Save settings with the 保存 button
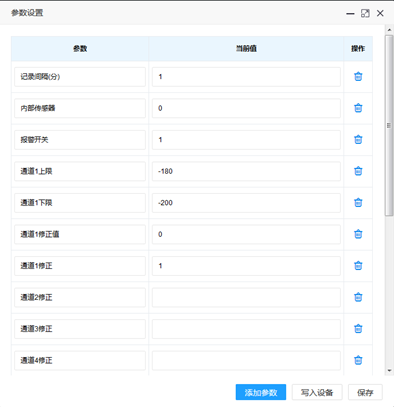 point(365,392)
